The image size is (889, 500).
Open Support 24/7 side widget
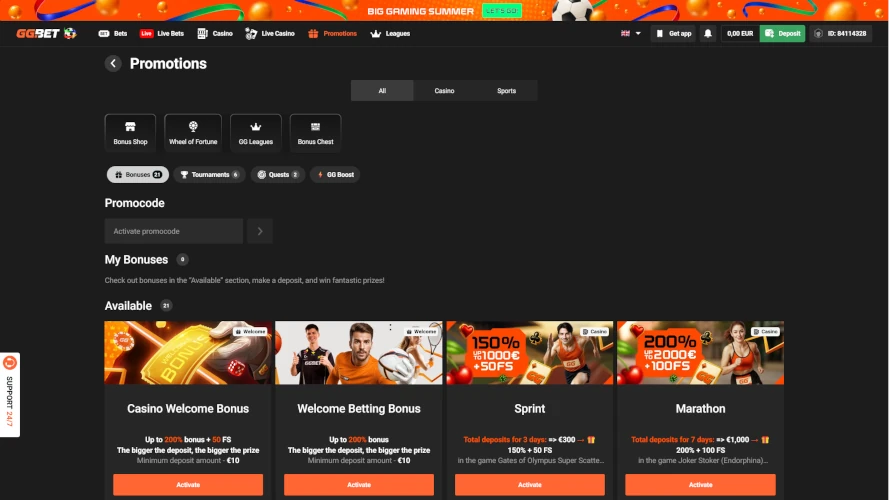(10, 395)
